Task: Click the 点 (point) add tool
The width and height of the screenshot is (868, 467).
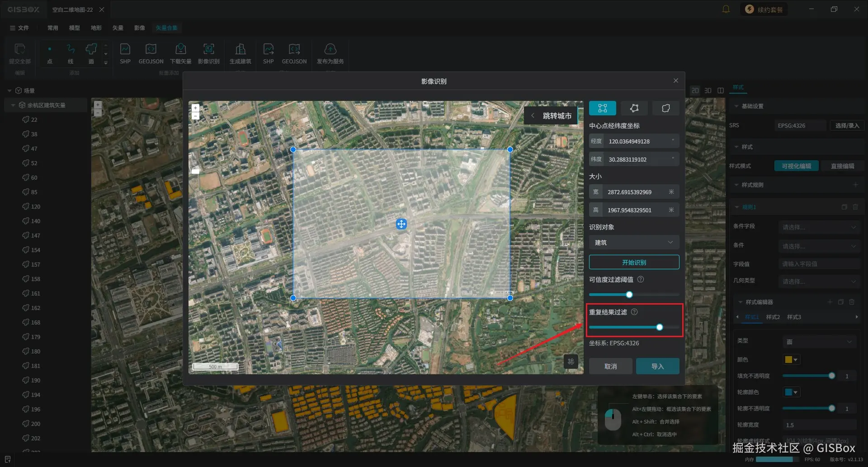Action: click(50, 54)
